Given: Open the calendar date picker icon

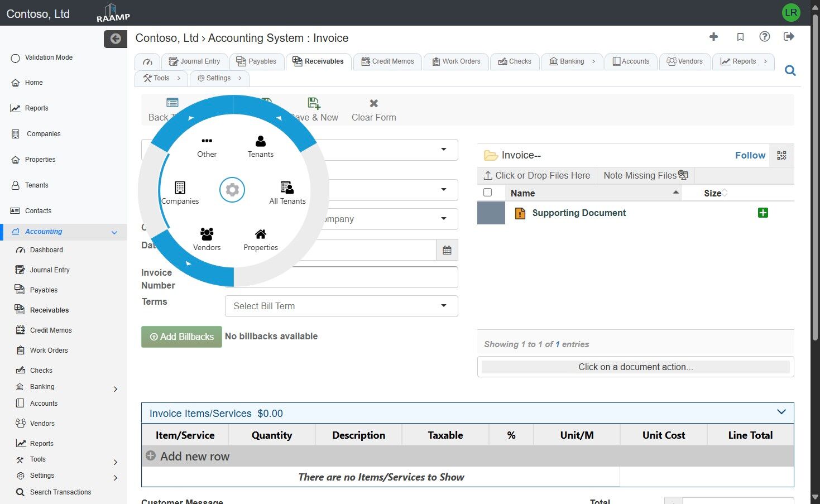Looking at the screenshot, I should tap(447, 250).
